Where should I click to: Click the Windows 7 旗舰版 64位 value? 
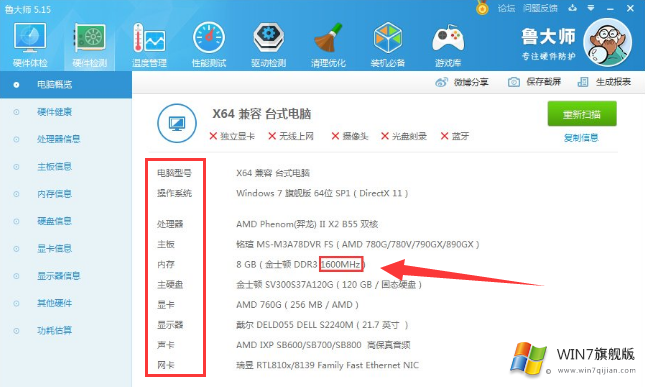(322, 193)
